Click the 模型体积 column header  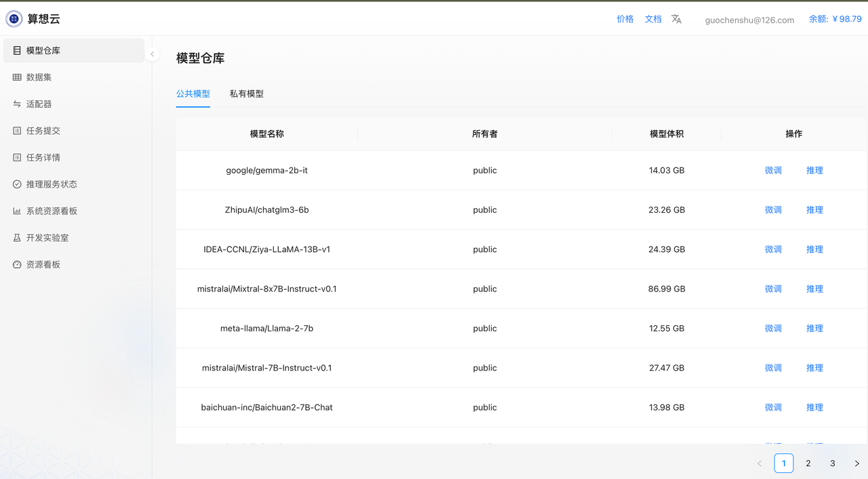coord(667,134)
